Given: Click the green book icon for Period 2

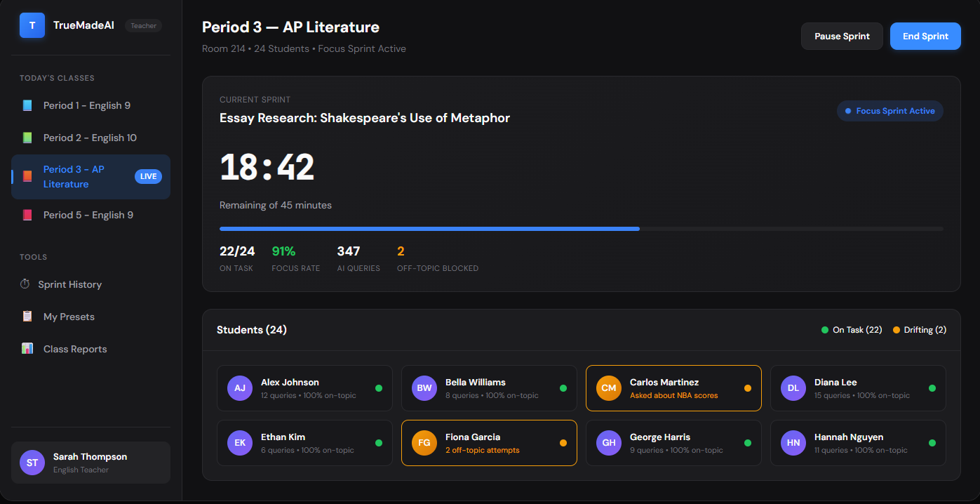Looking at the screenshot, I should [x=27, y=138].
